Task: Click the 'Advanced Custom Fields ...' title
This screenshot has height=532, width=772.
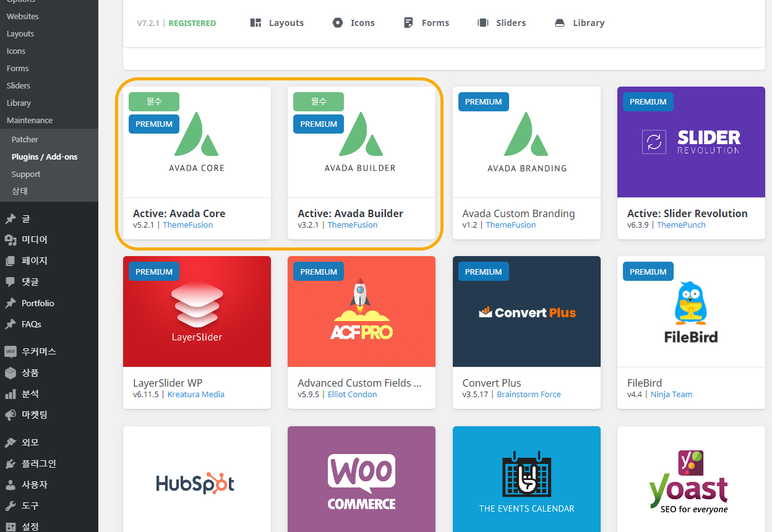Action: click(x=359, y=383)
